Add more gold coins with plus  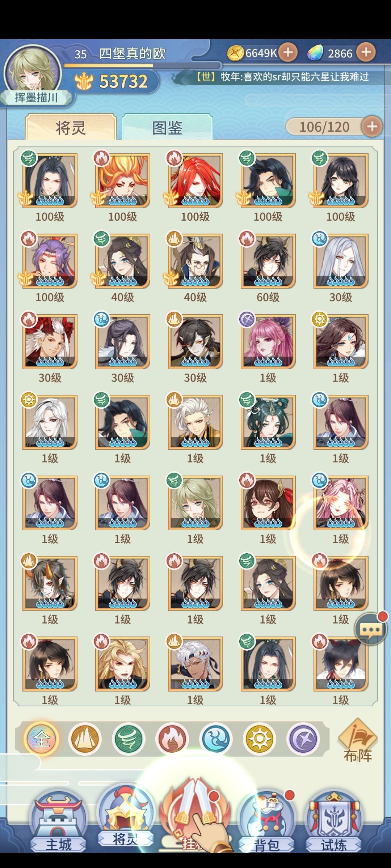point(288,53)
